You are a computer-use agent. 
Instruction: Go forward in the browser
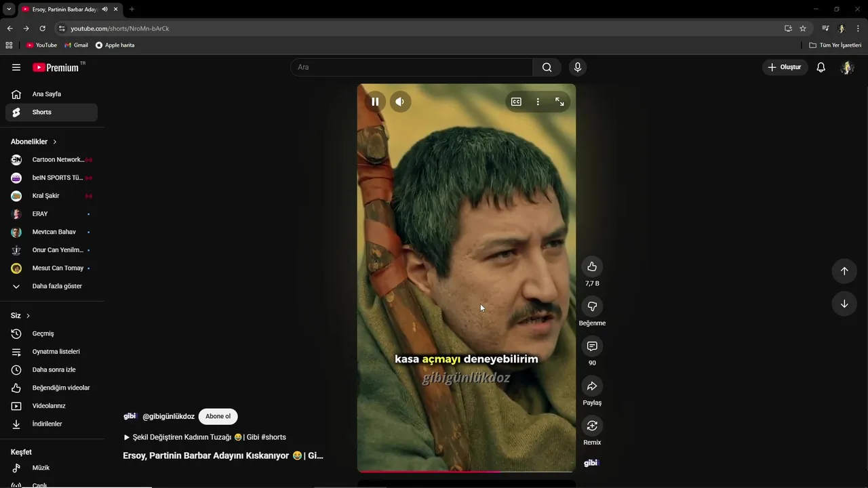(x=26, y=28)
